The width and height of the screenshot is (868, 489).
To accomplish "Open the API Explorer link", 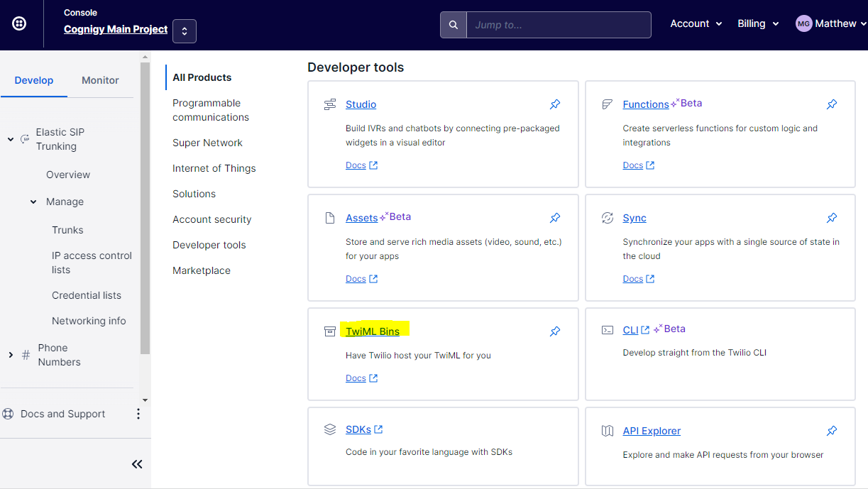I will (x=652, y=431).
